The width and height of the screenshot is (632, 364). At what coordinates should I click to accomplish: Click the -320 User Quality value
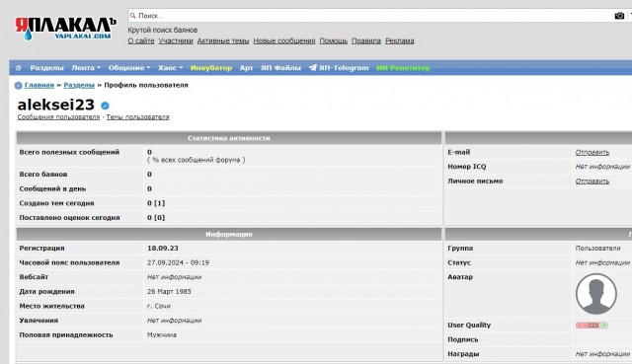[x=592, y=326]
